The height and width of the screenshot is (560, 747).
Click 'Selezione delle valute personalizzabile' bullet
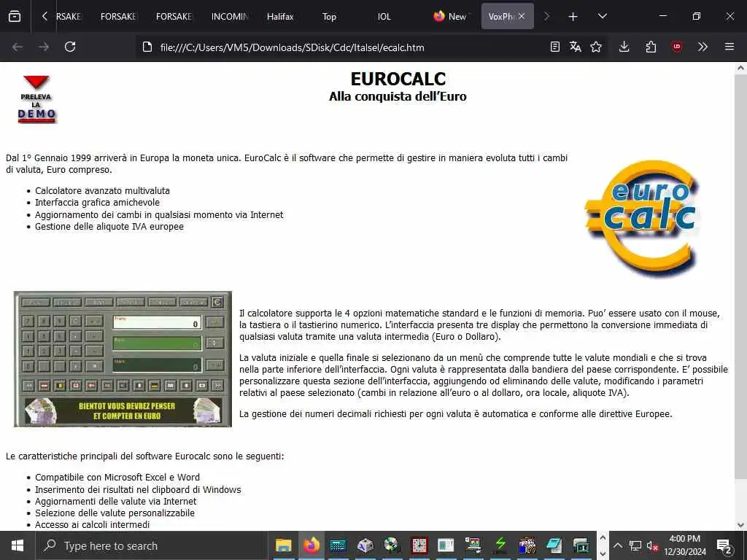point(115,513)
